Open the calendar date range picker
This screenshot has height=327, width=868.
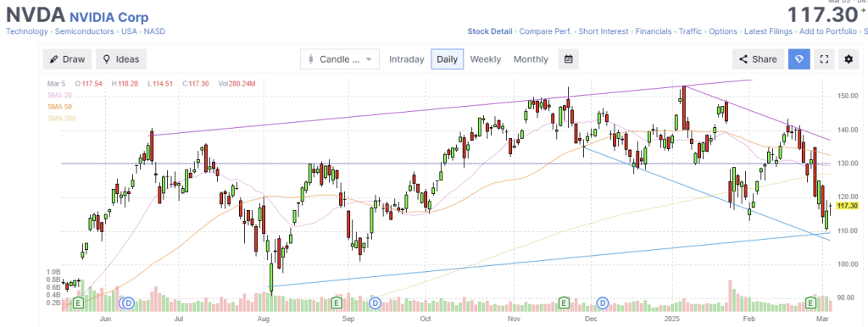tap(569, 59)
